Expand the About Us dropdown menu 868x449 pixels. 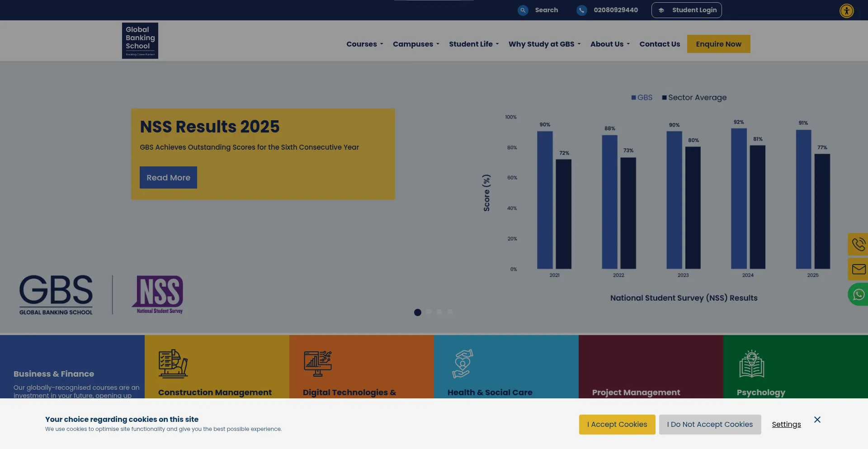point(610,44)
